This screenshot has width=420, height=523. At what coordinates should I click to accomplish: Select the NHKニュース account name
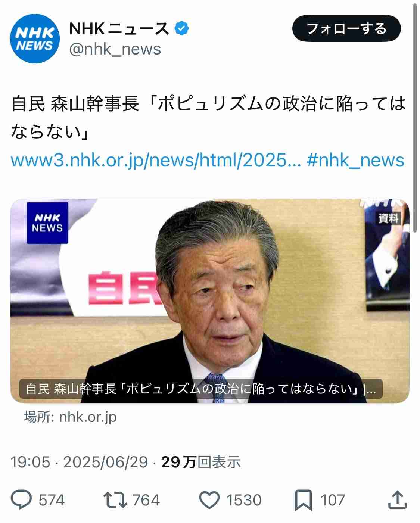tap(119, 29)
